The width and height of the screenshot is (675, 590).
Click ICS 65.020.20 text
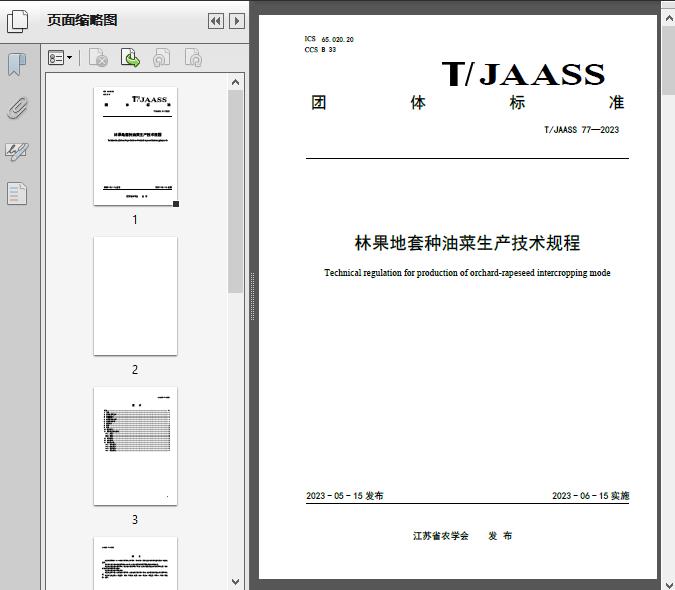pos(329,39)
